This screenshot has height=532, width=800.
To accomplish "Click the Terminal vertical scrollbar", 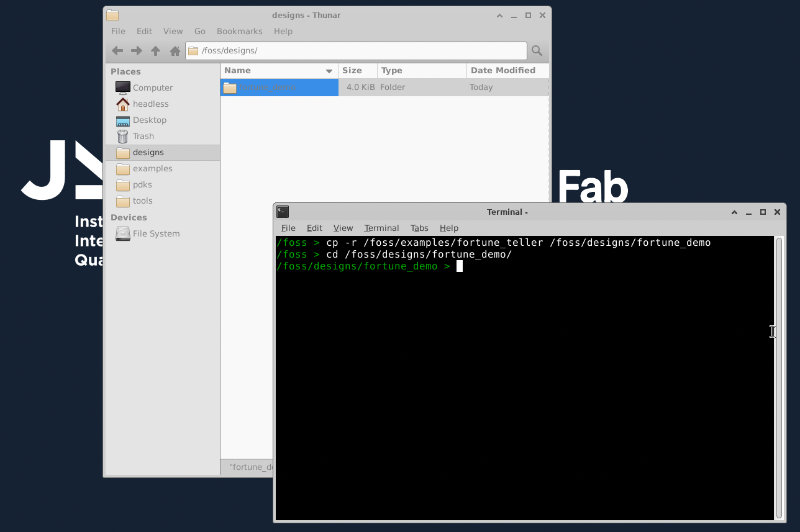I will [779, 377].
